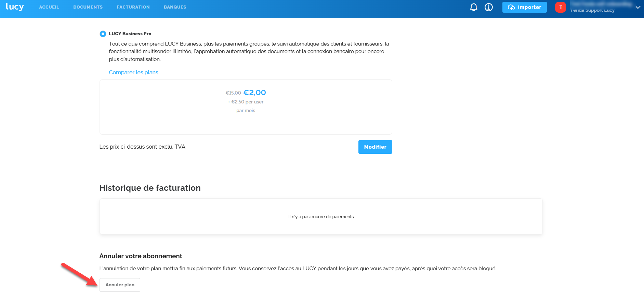Viewport: 644px width, 299px height.
Task: Click the Annuler plan button
Action: point(120,285)
